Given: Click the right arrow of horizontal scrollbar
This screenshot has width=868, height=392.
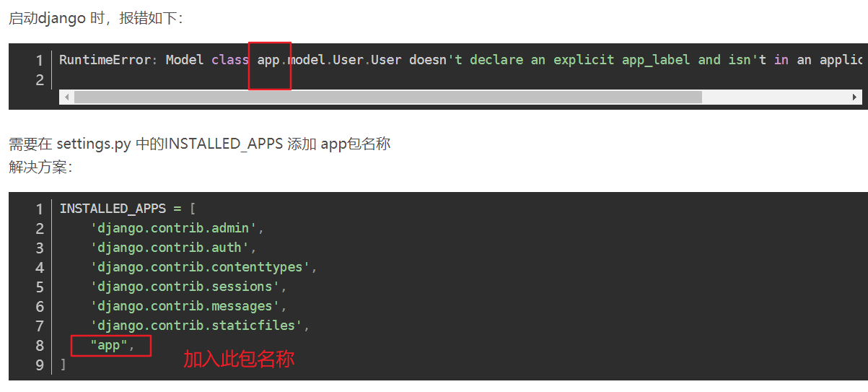Looking at the screenshot, I should click(855, 97).
